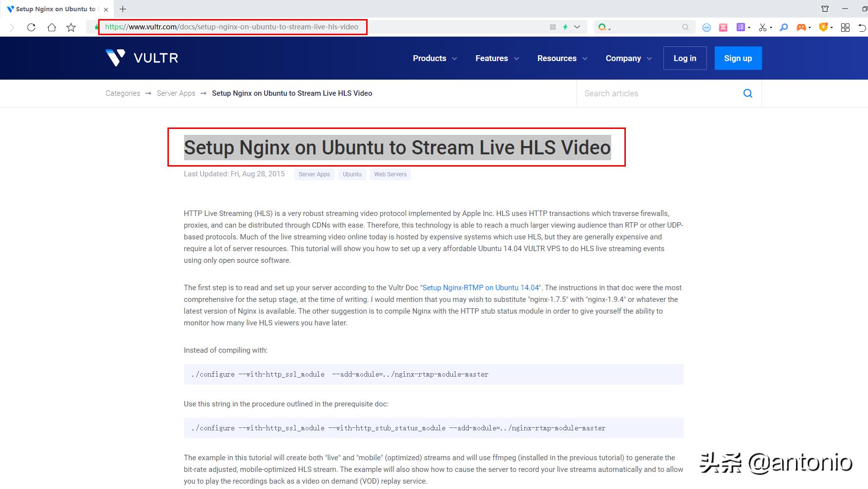
Task: Click into the Search articles field
Action: pos(659,93)
